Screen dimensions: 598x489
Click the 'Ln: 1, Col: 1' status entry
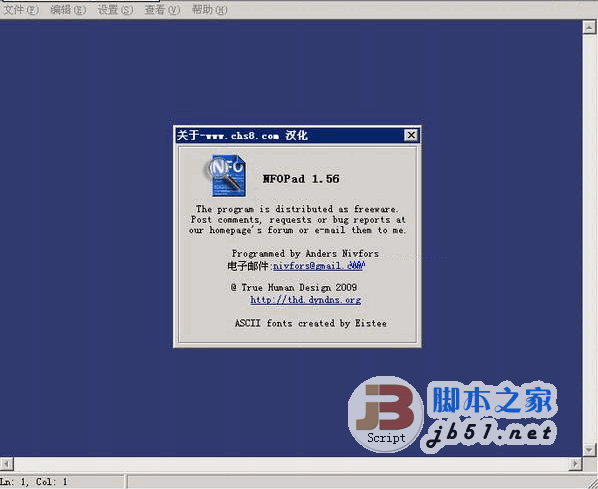coord(34,482)
